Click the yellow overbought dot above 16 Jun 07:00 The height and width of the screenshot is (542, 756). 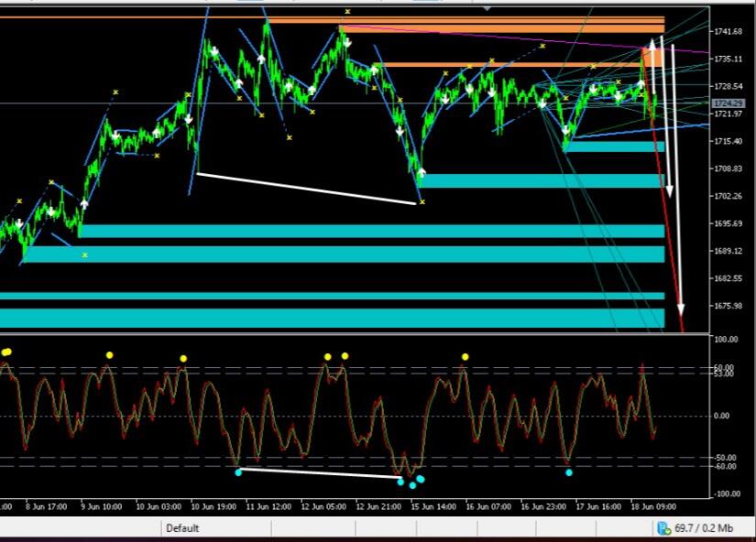[465, 357]
